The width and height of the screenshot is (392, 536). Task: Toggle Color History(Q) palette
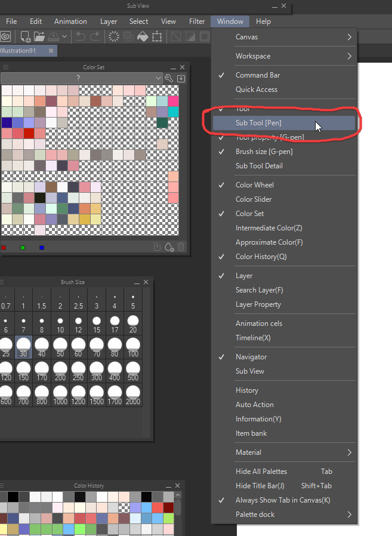click(x=284, y=257)
